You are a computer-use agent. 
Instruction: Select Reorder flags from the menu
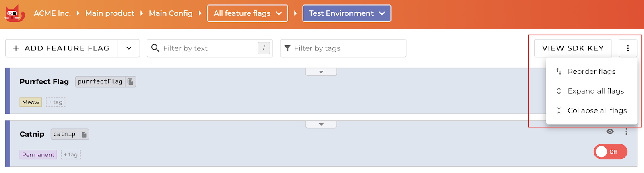591,71
